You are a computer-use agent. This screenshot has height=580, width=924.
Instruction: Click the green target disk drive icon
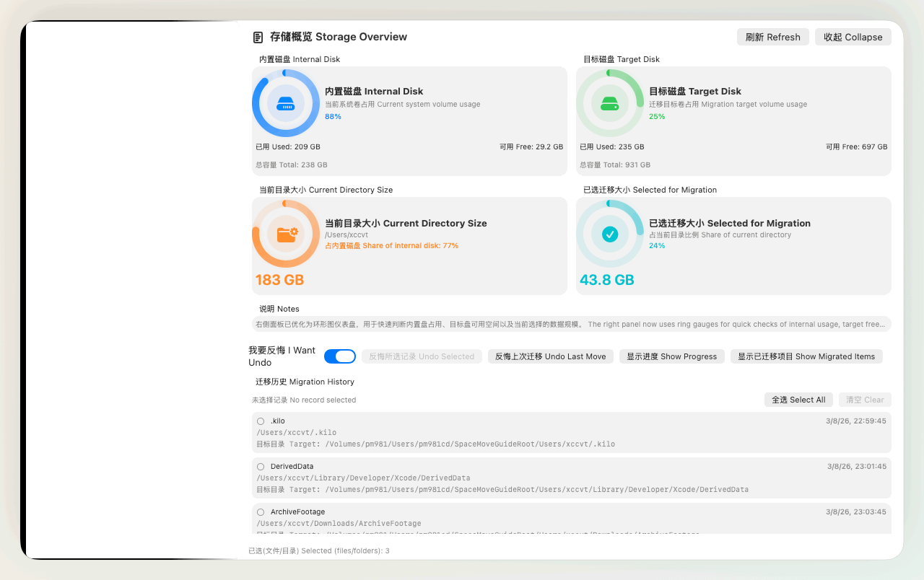[610, 103]
